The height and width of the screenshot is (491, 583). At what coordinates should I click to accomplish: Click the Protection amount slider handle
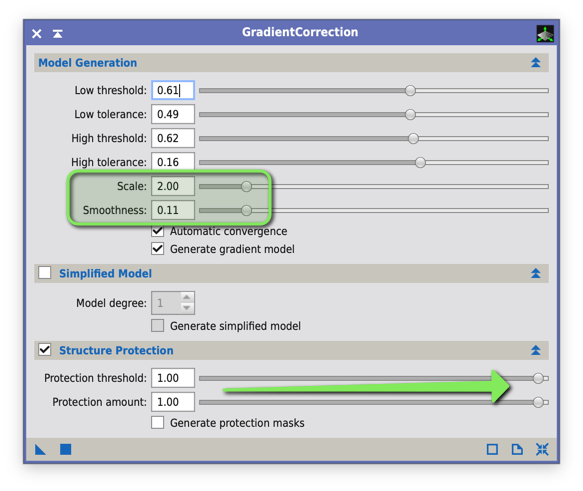pos(538,402)
